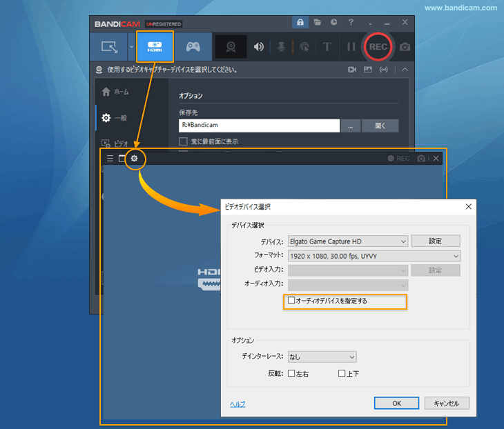504x429 pixels.
Task: Click the 設定 button next to ビデオ入力
Action: [x=436, y=270]
